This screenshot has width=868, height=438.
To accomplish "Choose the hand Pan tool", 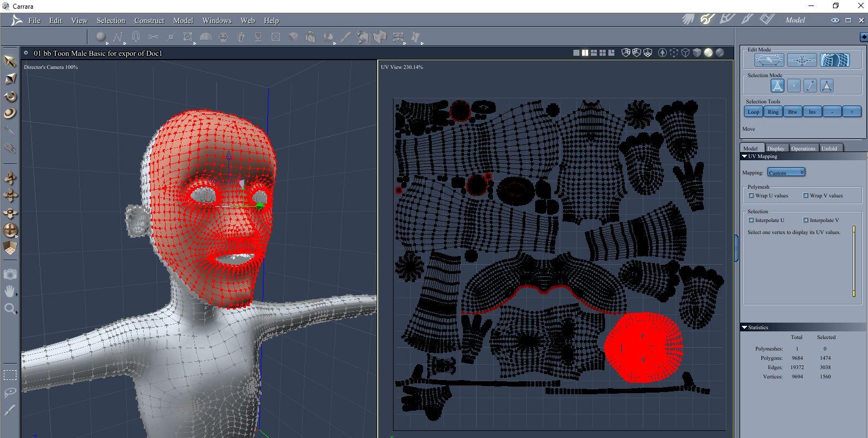I will [10, 291].
